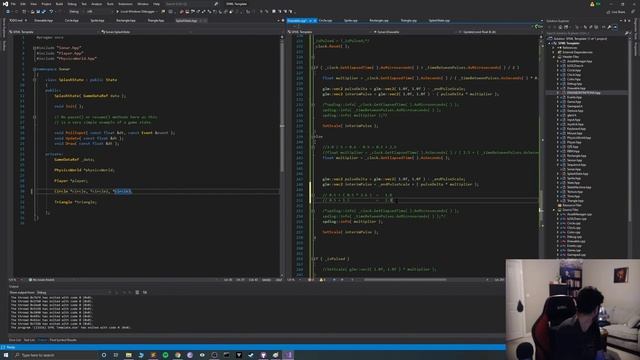Collapse the else block in Drawable.cpp
The image size is (640, 360).
pos(313,136)
